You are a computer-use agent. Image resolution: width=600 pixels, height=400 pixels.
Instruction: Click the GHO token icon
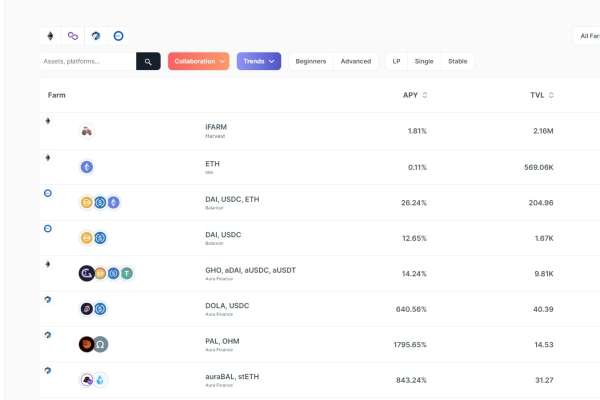click(x=86, y=273)
